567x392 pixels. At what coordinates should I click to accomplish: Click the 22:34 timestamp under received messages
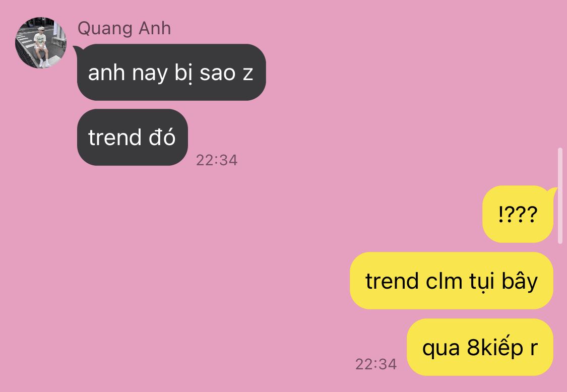tap(217, 160)
